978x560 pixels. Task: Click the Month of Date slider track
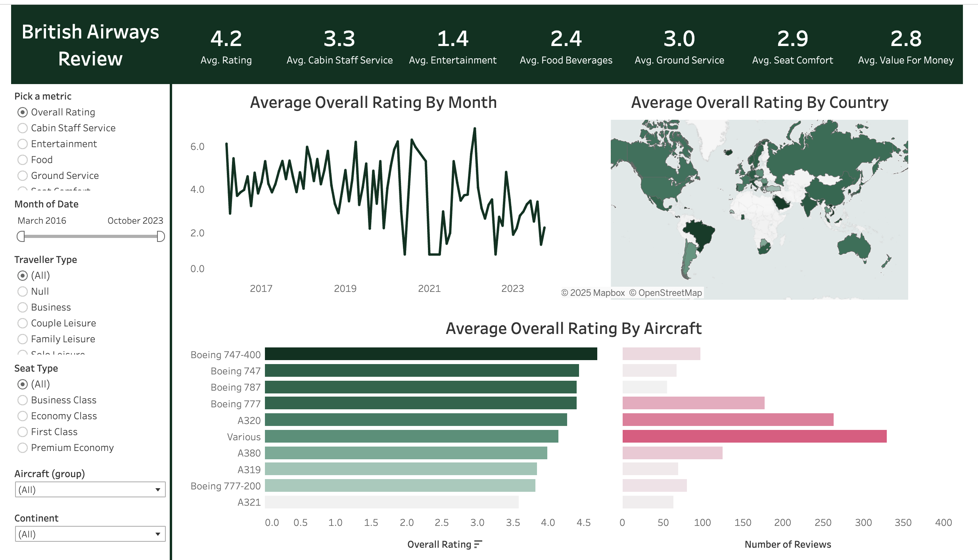[90, 237]
